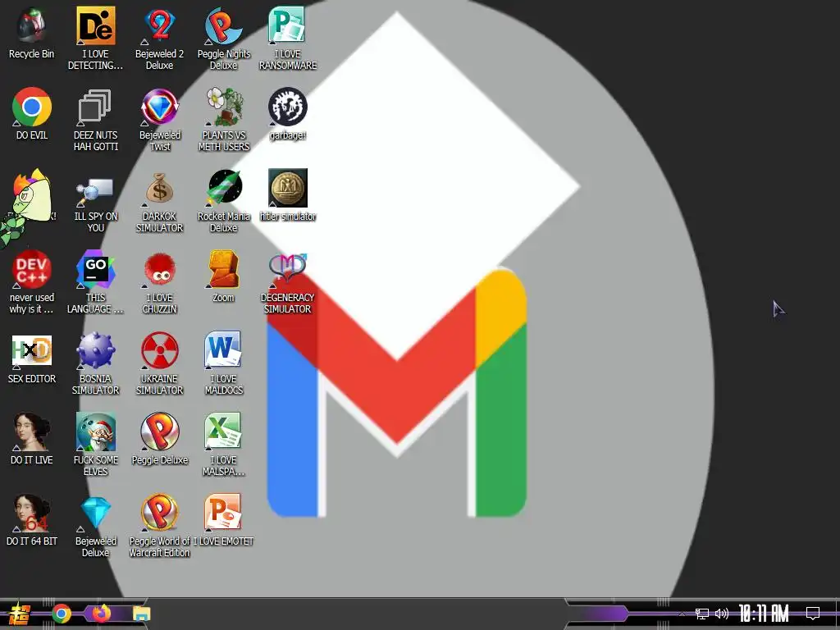Launch GoLand THIS LANGUAGE shortcut
The image size is (840, 630).
coord(95,269)
